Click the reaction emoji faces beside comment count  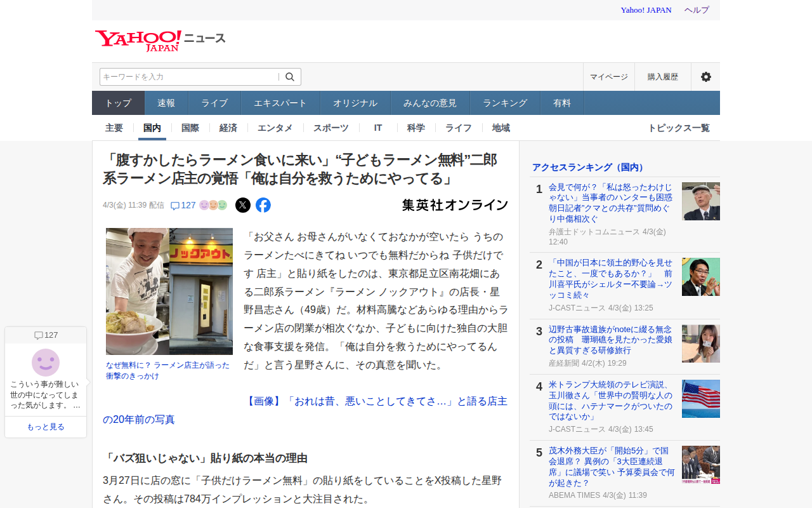tap(213, 205)
